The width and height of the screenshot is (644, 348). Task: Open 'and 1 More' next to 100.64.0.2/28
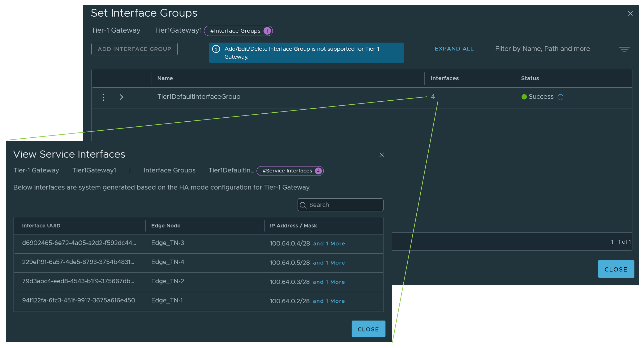tap(329, 301)
